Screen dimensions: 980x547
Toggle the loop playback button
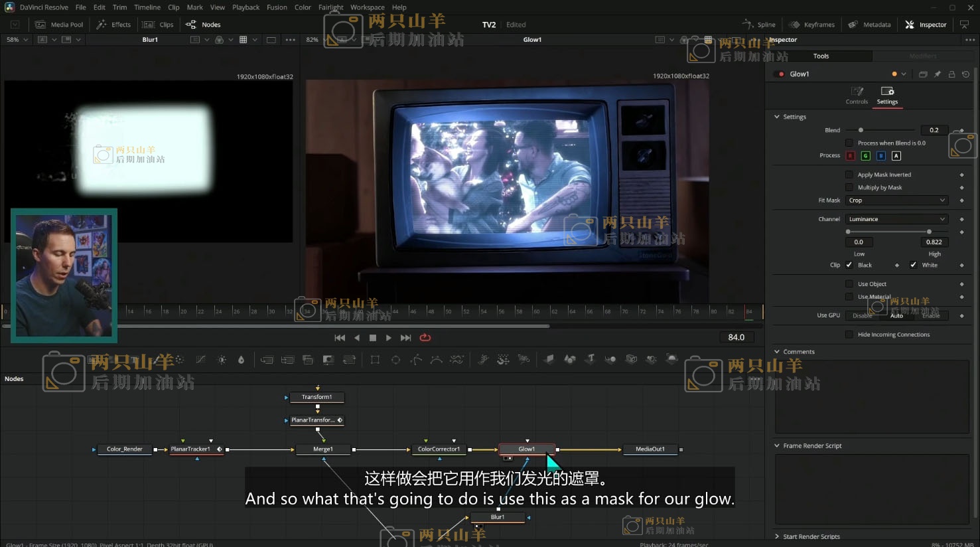tap(425, 338)
